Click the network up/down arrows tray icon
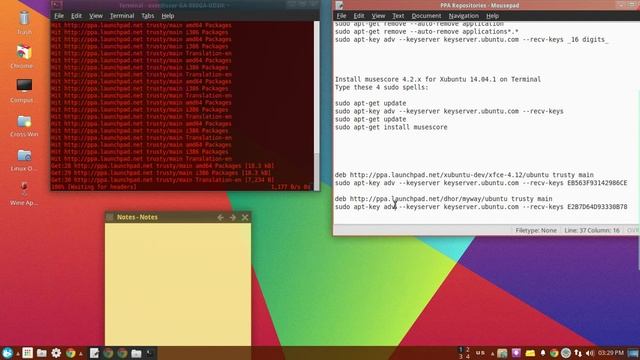The height and width of the screenshot is (360, 640). (578, 353)
